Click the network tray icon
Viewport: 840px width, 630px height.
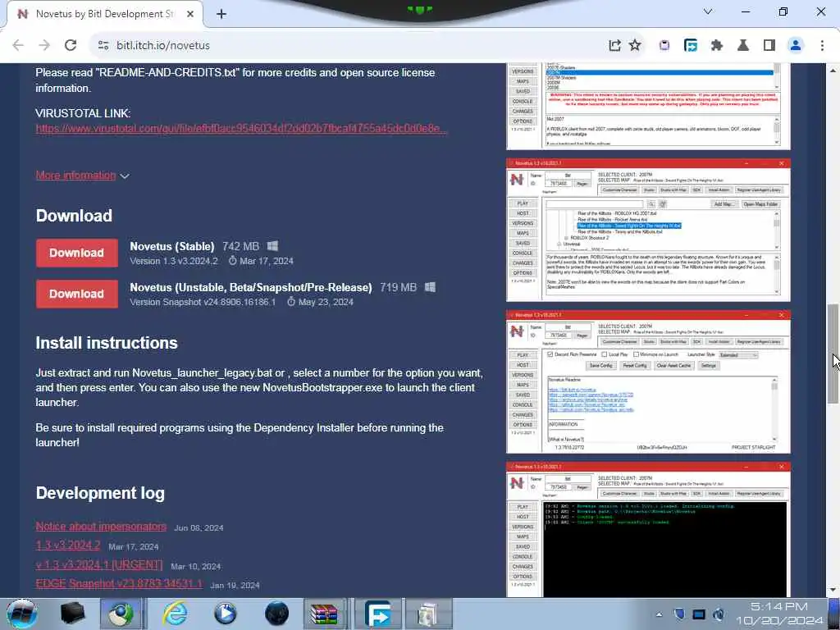[x=699, y=614]
